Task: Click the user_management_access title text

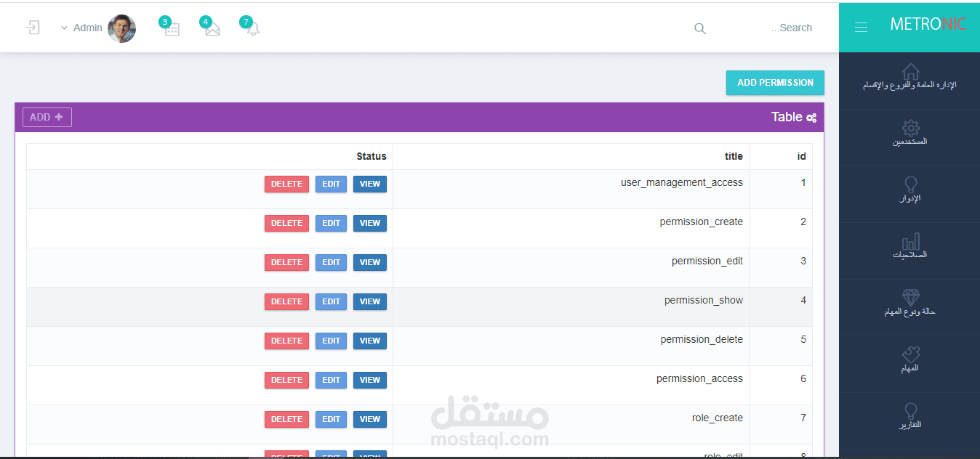Action: 682,183
